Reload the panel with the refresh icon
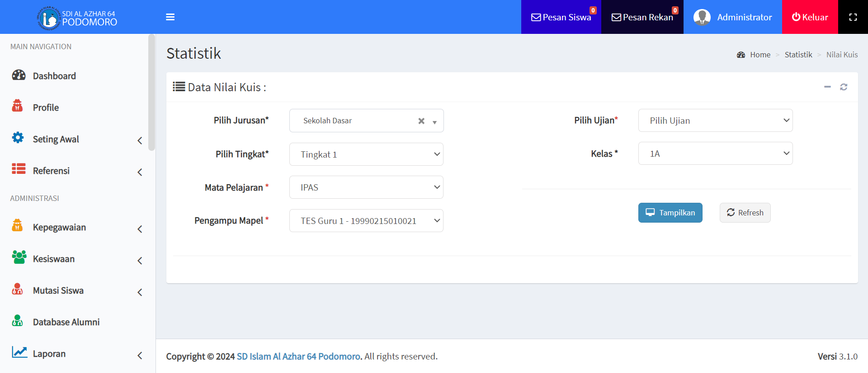This screenshot has width=868, height=373. pos(844,87)
